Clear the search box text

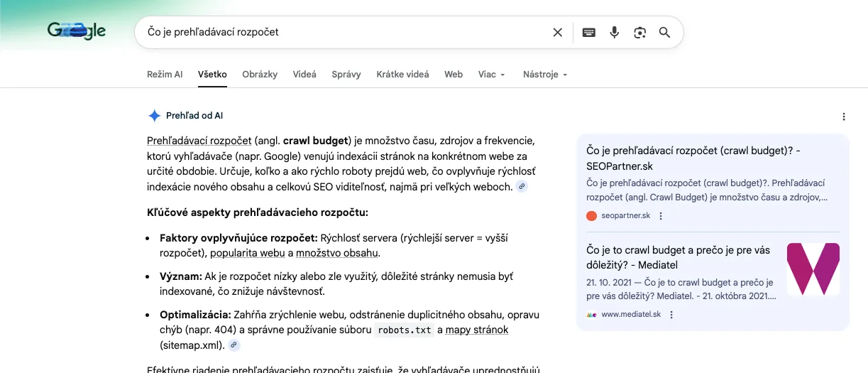pyautogui.click(x=558, y=32)
